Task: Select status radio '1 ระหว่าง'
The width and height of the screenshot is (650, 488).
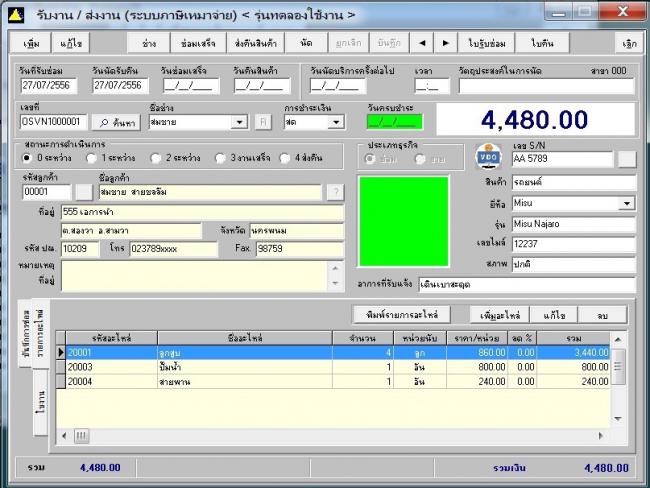Action: (92, 158)
